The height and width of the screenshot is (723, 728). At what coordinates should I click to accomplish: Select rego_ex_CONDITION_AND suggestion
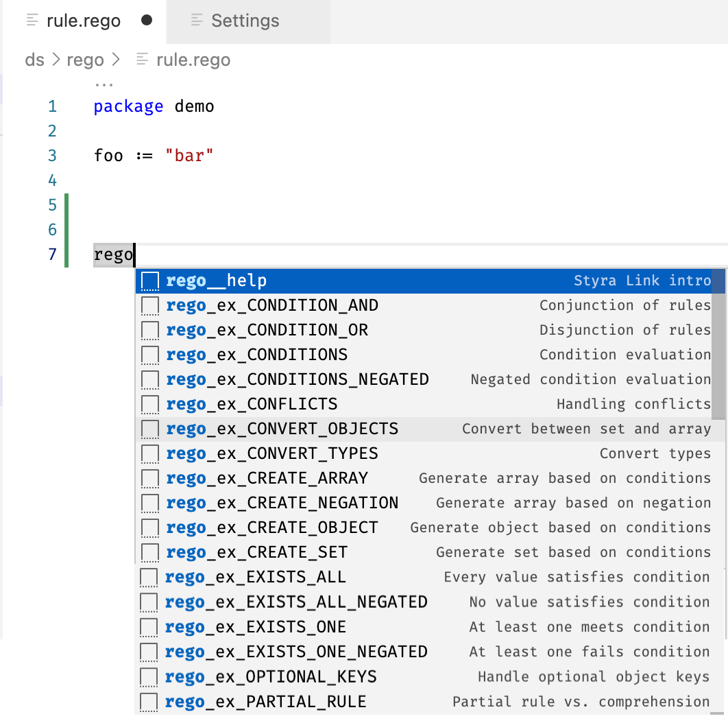coord(430,305)
